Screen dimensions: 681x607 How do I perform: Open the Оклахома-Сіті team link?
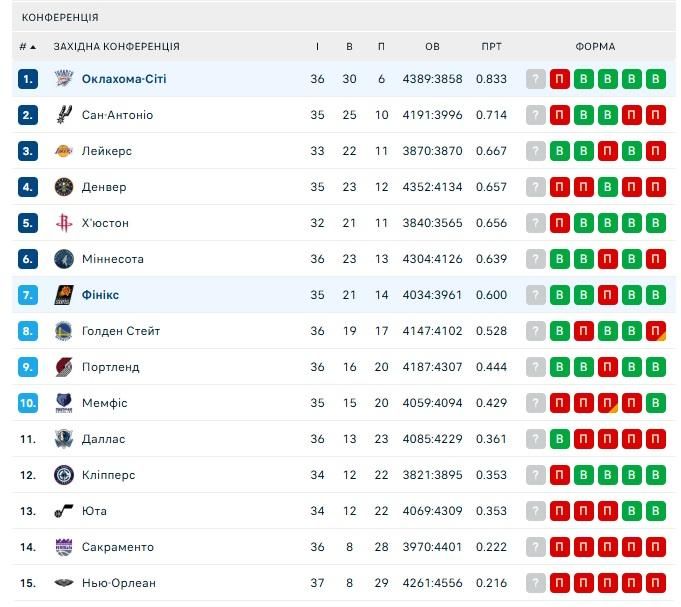[125, 79]
